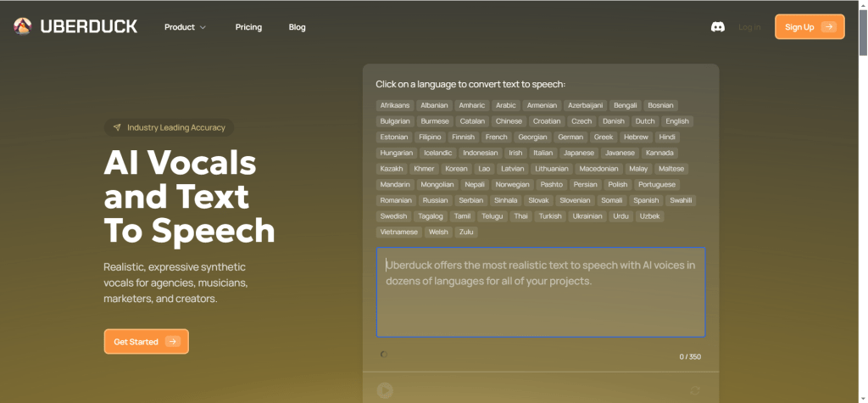The height and width of the screenshot is (403, 868).
Task: Click the Industry Leading Accuracy badge
Action: point(169,127)
